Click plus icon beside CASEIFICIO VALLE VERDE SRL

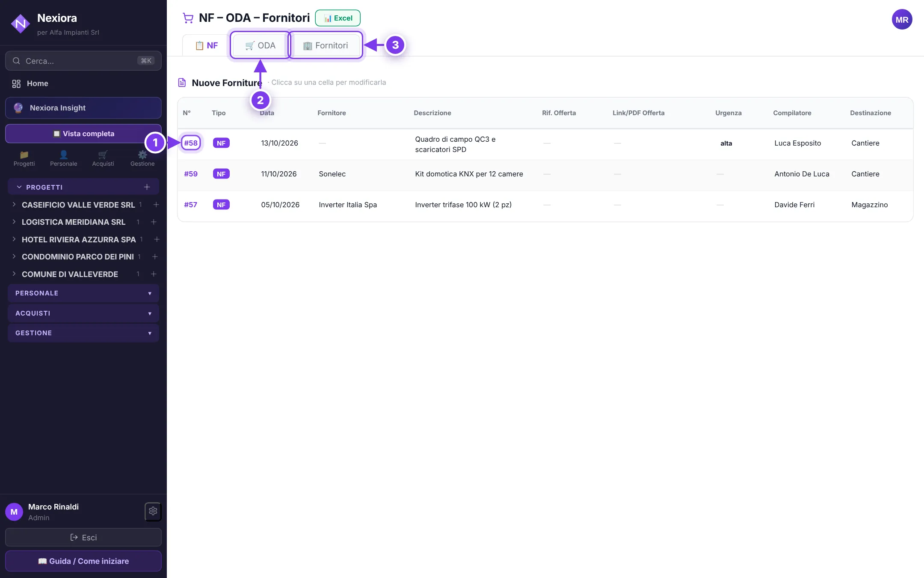click(x=156, y=205)
